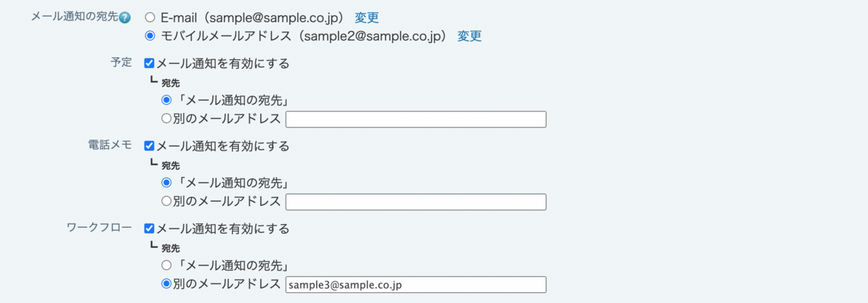The image size is (868, 303).
Task: Focus the empty address field under 予定
Action: 416,119
